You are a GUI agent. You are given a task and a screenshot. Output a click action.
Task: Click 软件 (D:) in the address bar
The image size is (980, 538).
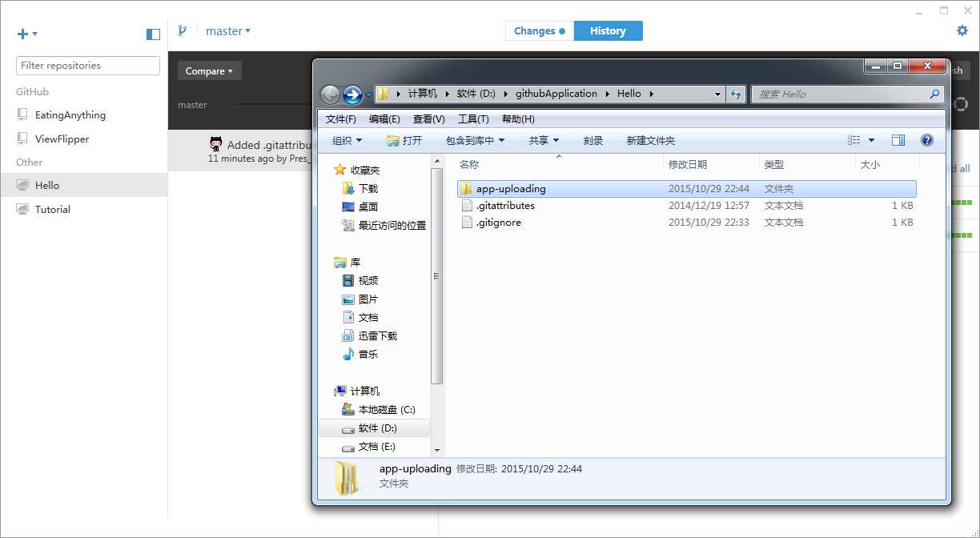(476, 94)
